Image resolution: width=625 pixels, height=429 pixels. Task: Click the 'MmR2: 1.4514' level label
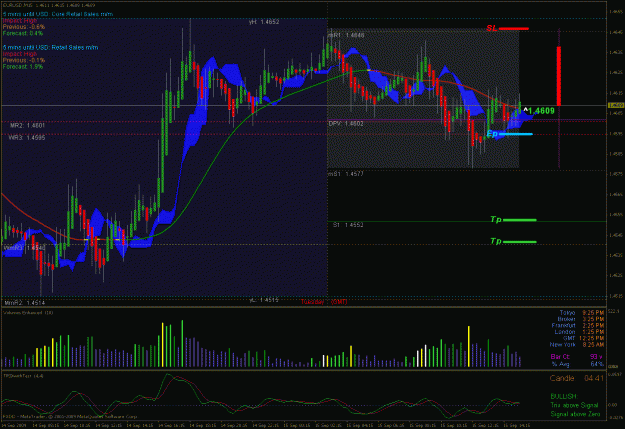[24, 303]
